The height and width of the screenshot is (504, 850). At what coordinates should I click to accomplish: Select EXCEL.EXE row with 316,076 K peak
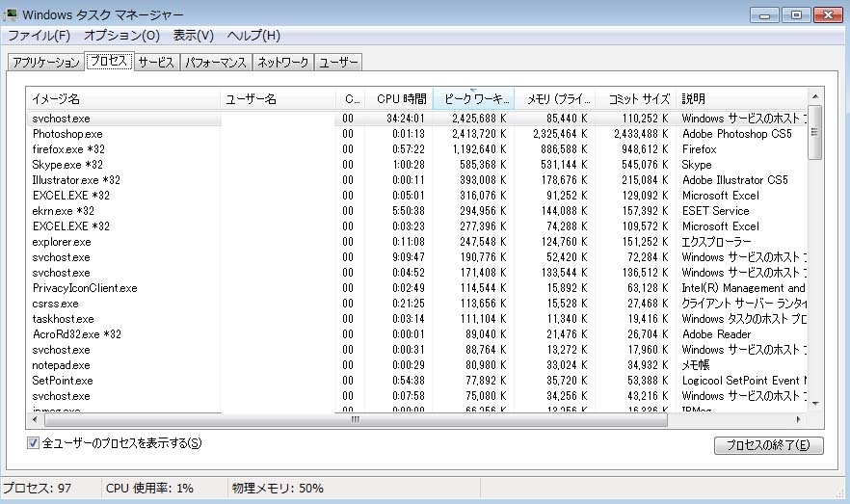pyautogui.click(x=417, y=195)
